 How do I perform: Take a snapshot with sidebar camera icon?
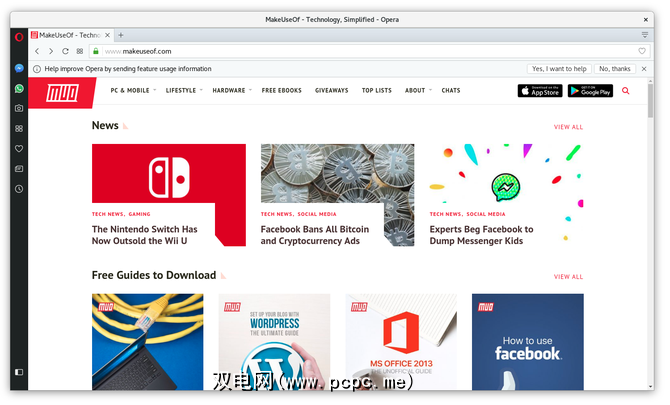[19, 108]
